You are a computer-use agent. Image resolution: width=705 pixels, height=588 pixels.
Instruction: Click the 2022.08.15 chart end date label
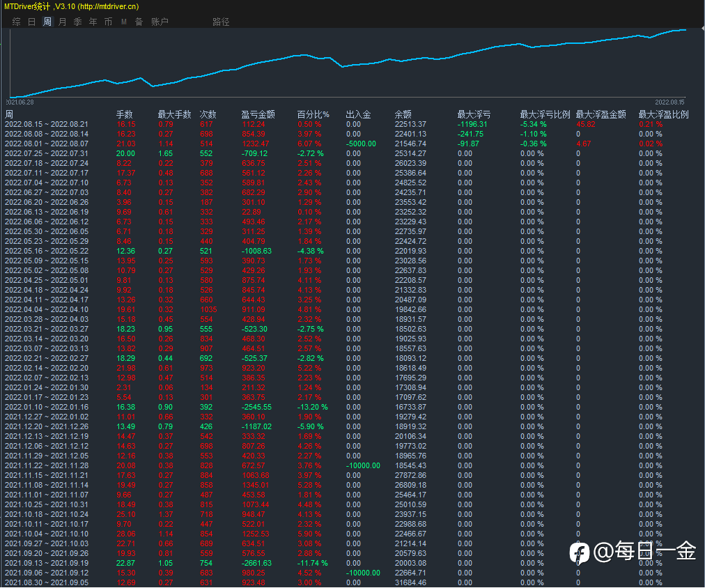click(669, 102)
